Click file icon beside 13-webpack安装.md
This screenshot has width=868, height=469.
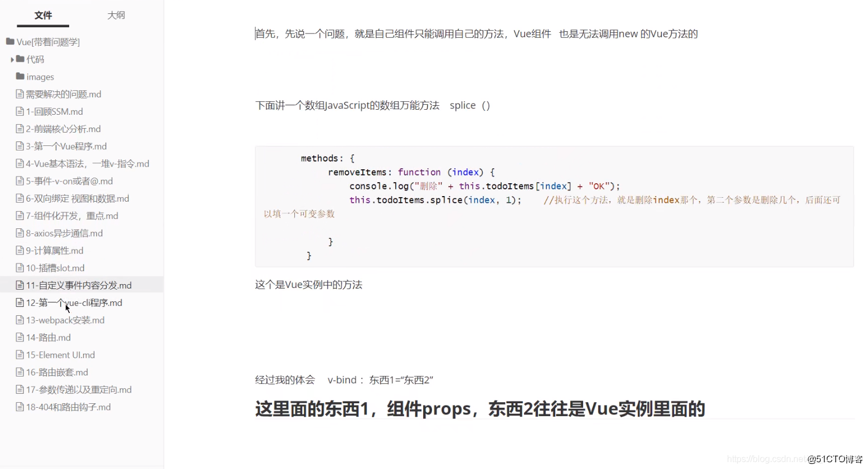pyautogui.click(x=20, y=320)
